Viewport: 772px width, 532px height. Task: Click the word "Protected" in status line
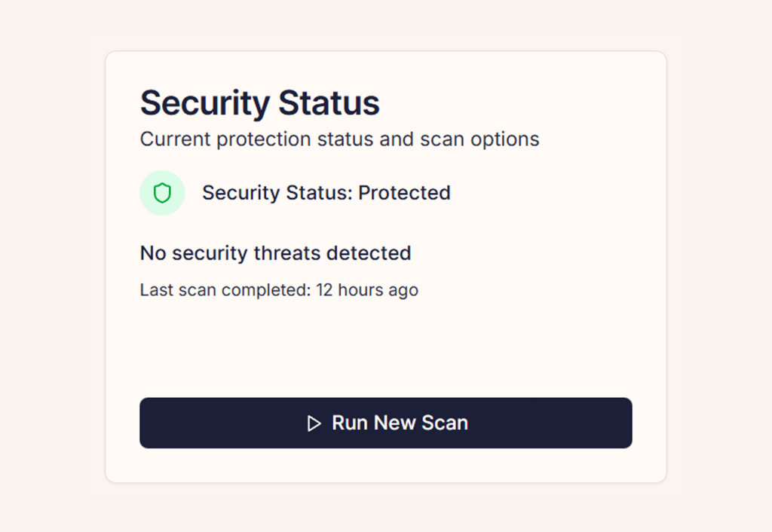404,193
